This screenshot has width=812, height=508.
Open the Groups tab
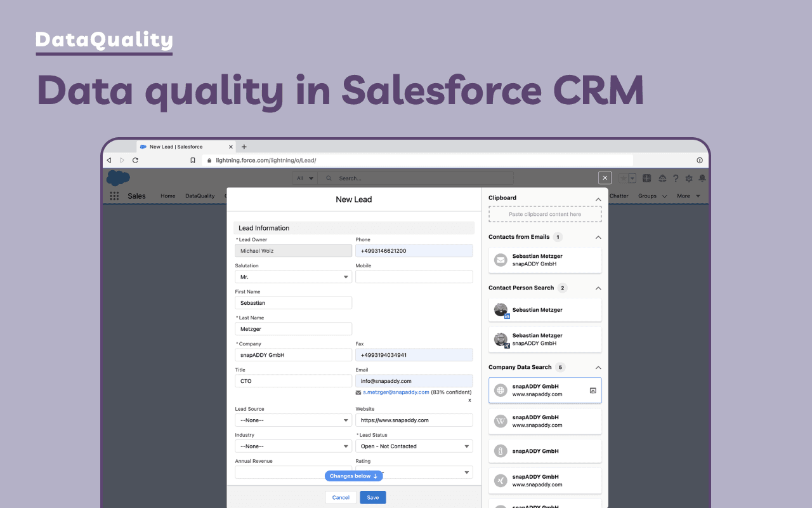click(647, 196)
